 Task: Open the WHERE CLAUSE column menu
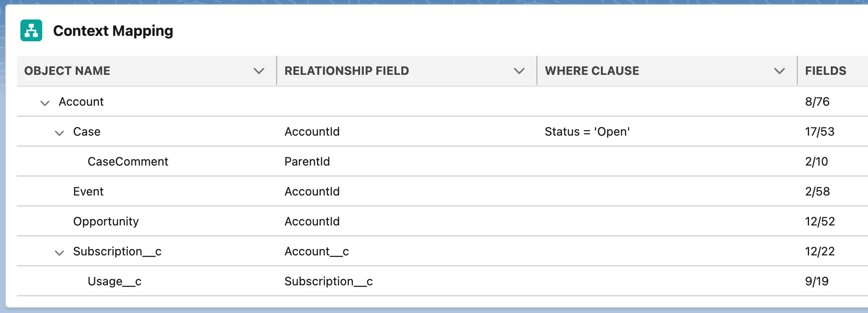(x=779, y=71)
